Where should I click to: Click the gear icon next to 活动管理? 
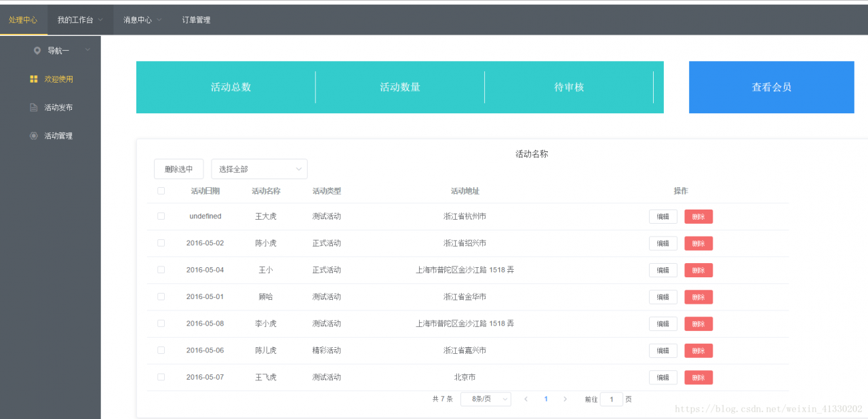point(34,136)
